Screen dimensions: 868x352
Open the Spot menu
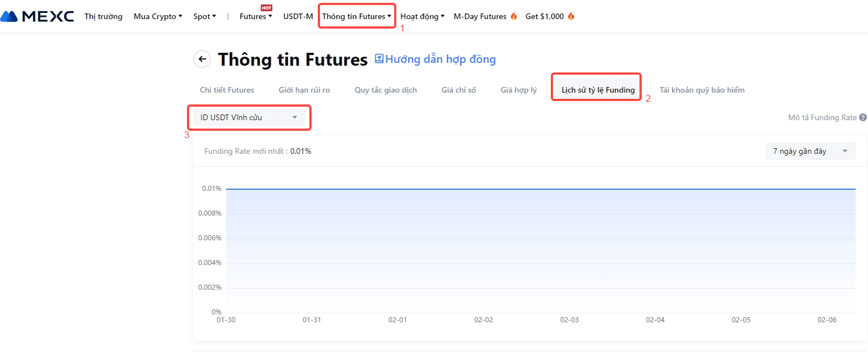(x=204, y=16)
